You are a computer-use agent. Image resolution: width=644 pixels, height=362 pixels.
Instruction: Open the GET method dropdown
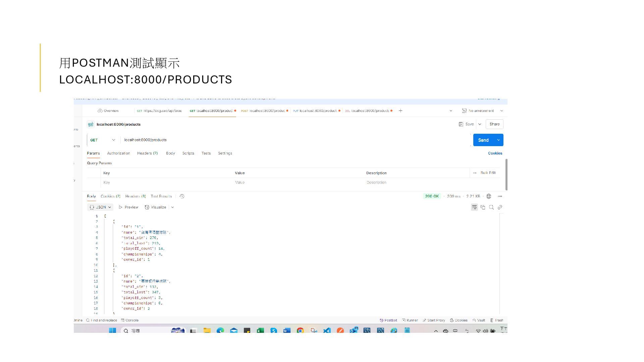coord(103,140)
